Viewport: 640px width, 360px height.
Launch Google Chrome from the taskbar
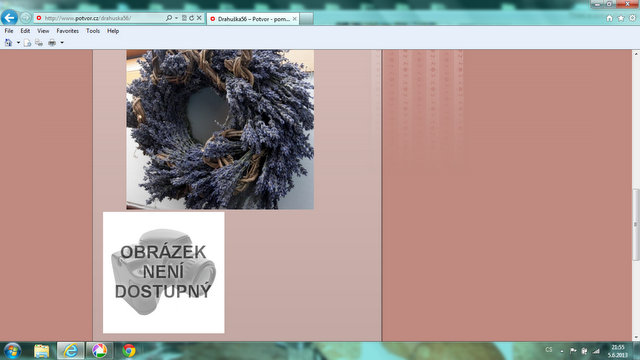point(129,351)
